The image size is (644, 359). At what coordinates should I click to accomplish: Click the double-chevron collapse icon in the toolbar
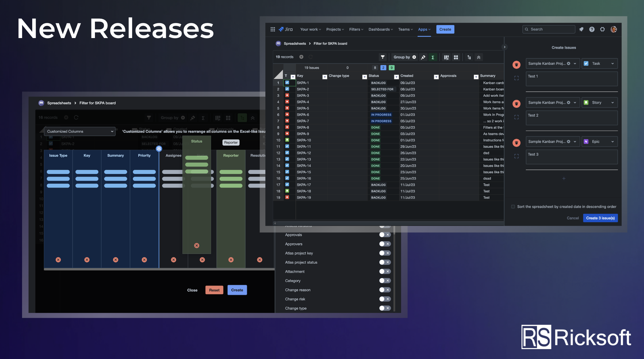click(x=478, y=57)
